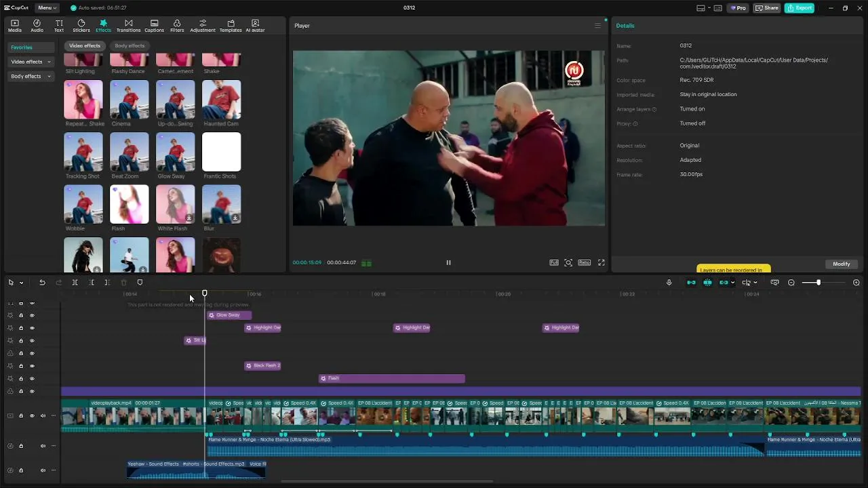
Task: Mute the Flame Runner audio track
Action: click(x=43, y=446)
